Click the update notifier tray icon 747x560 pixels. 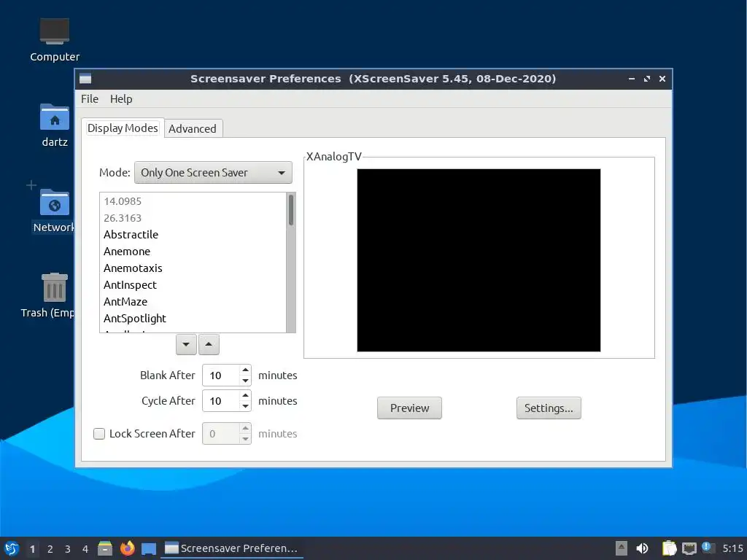tap(708, 548)
